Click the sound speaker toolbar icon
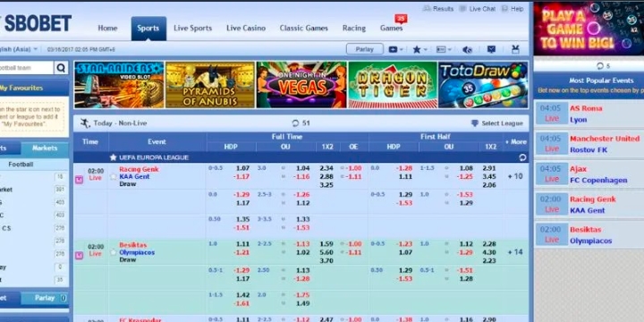Screen dimensions: 644x322 tap(468, 50)
